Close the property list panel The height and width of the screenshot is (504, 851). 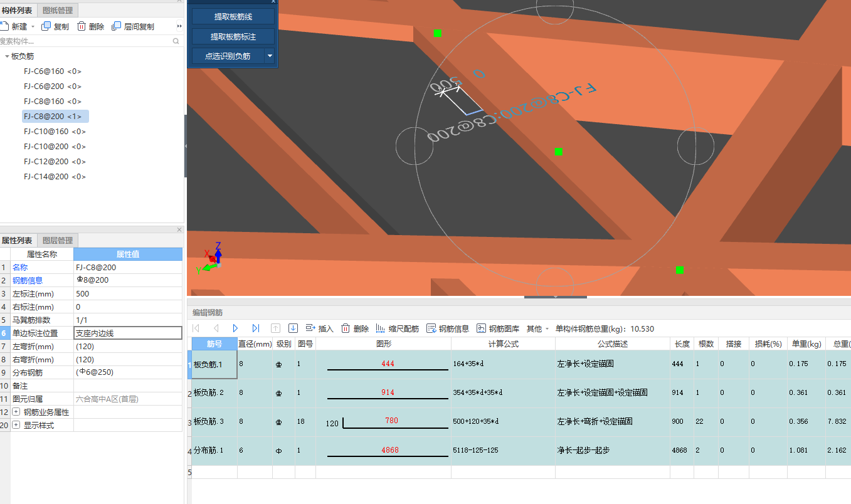(179, 229)
